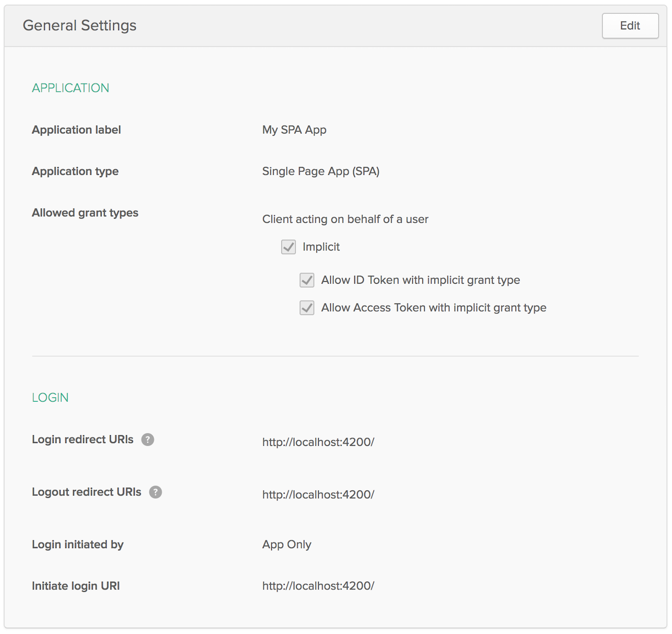Disable Allow Access Token with implicit grant
This screenshot has height=634, width=672.
coord(307,308)
